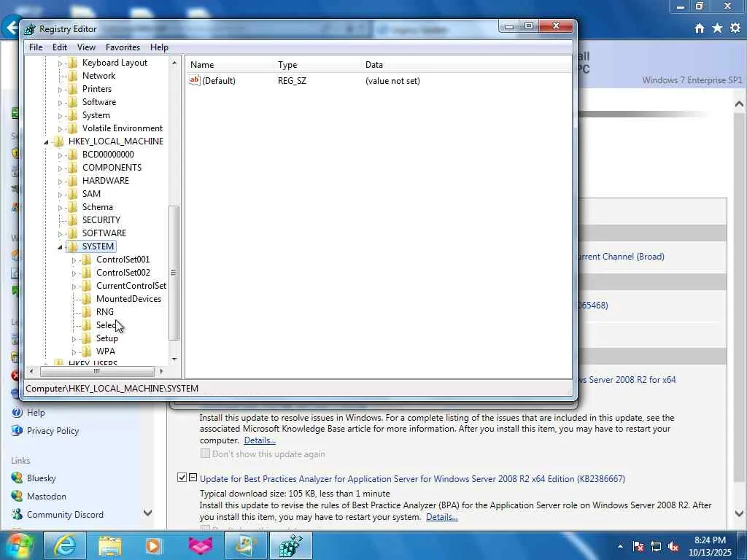747x560 pixels.
Task: Expand the BCD00000000 key
Action: (60, 155)
